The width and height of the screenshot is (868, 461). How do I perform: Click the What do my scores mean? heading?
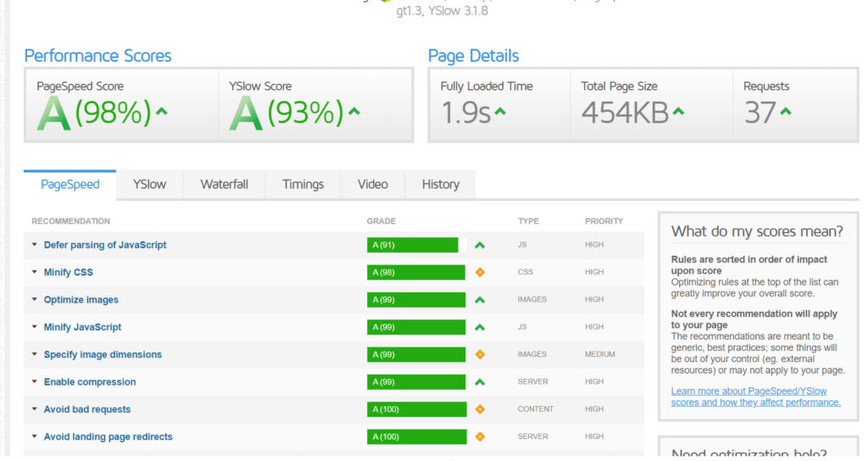click(757, 231)
